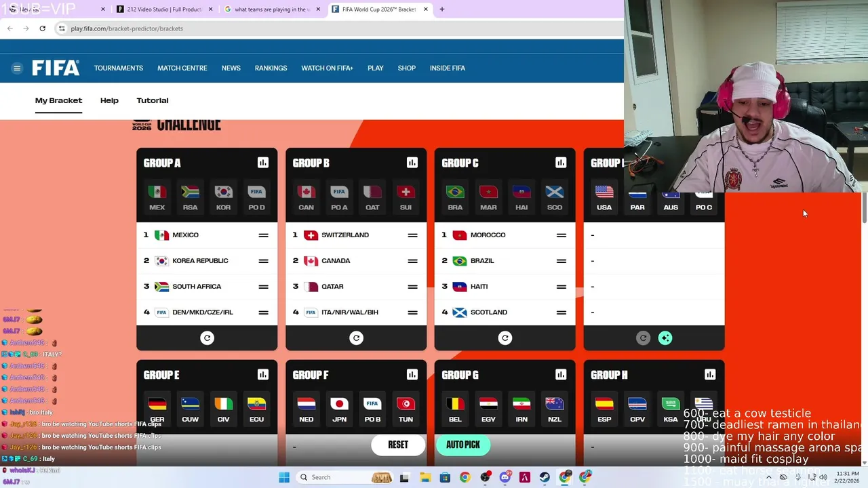868x488 pixels.
Task: Open Group B statistics icon
Action: point(412,163)
